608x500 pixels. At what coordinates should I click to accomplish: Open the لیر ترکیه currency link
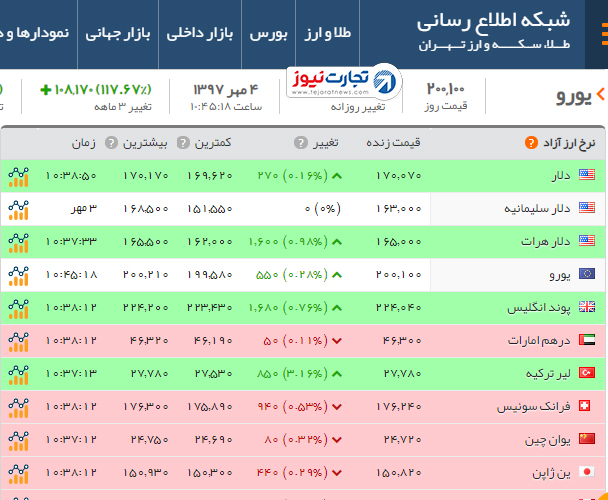[548, 374]
